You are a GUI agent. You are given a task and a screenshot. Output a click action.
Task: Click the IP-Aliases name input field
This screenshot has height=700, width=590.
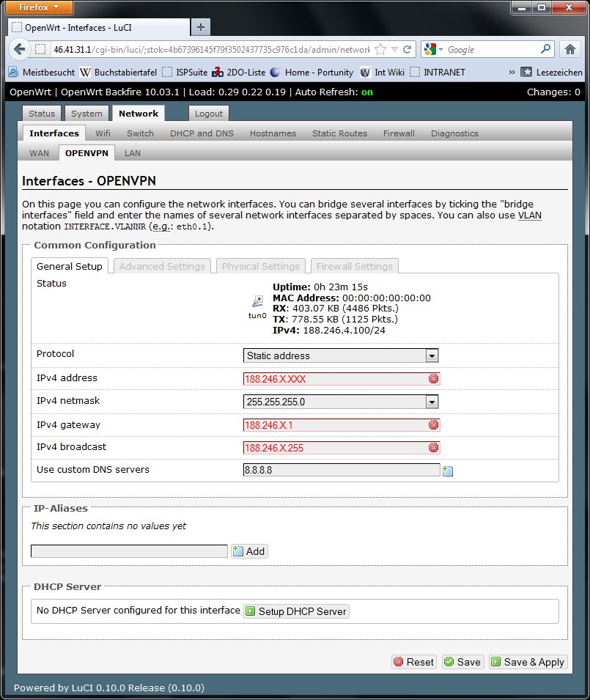(129, 551)
